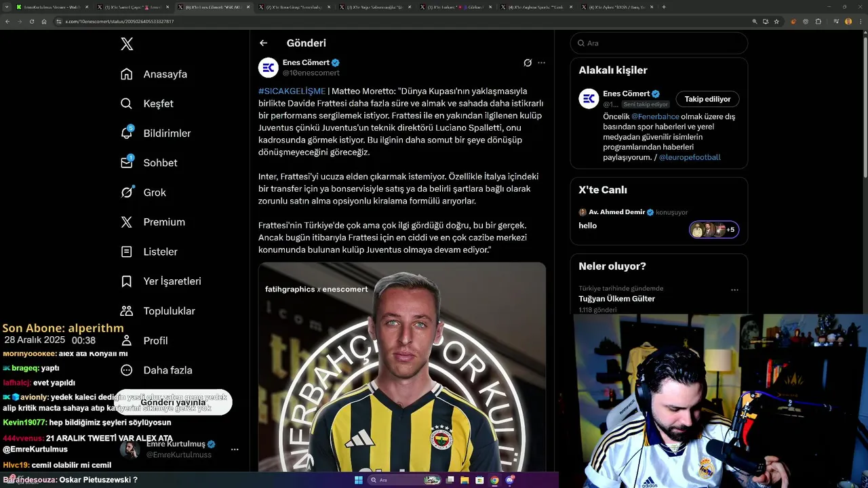This screenshot has width=868, height=488.
Task: Open Grok icon in sidebar
Action: click(127, 192)
